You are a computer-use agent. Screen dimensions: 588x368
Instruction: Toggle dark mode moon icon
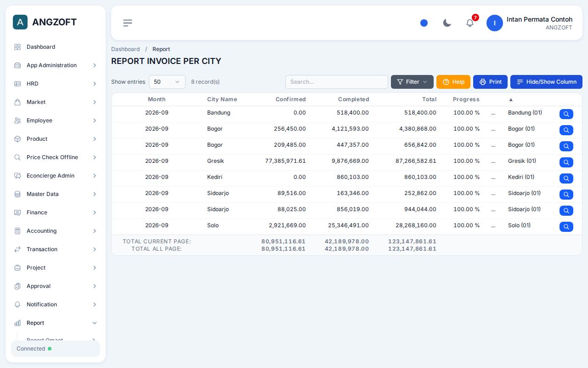[x=447, y=23]
